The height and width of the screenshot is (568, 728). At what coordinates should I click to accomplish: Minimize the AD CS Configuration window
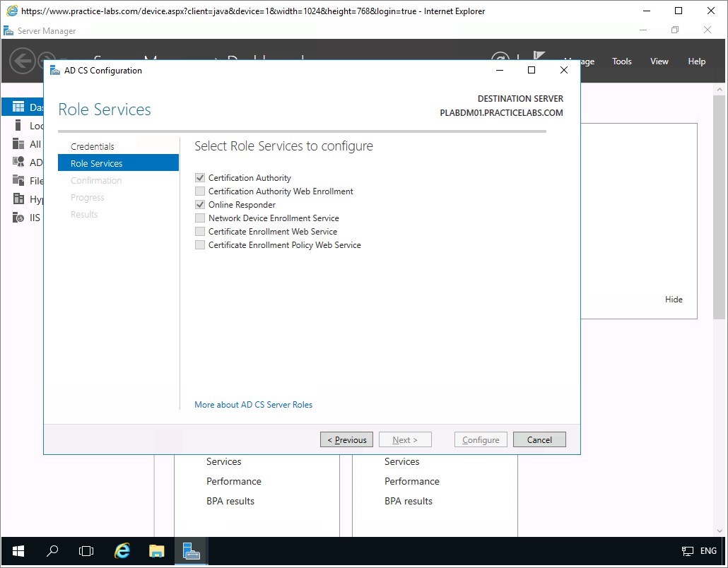click(x=500, y=70)
